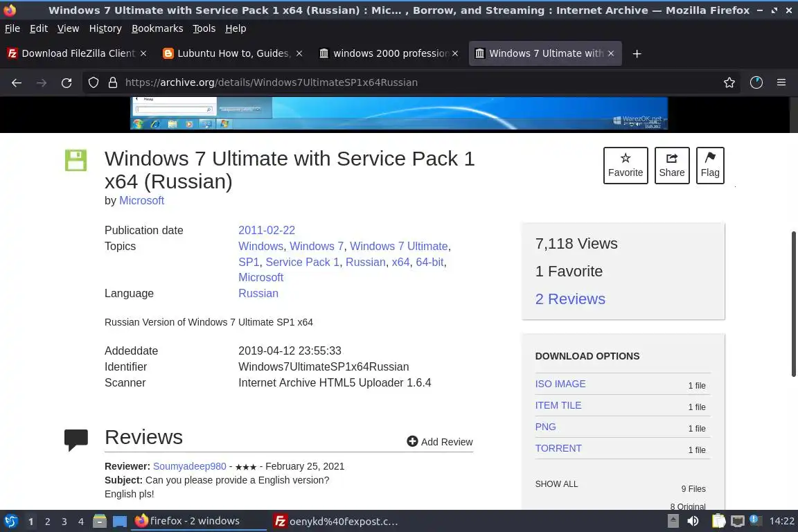Open the x64 topic link
798x532 pixels.
(x=400, y=262)
